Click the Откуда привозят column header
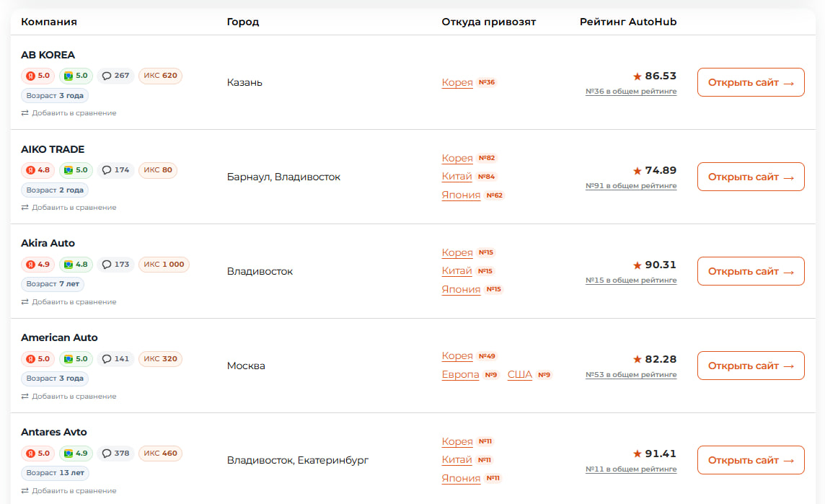Image resolution: width=825 pixels, height=504 pixels. coord(489,22)
